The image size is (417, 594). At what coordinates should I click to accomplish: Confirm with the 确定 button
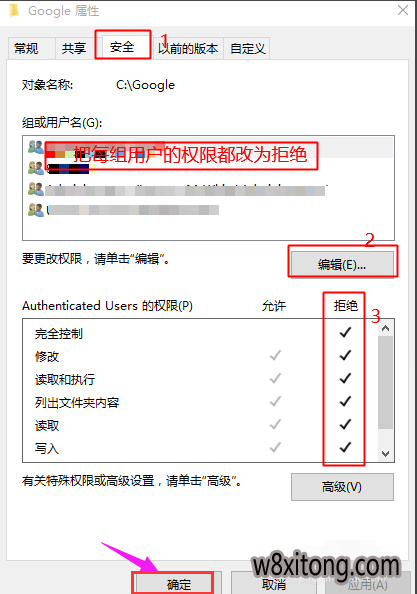tap(178, 584)
